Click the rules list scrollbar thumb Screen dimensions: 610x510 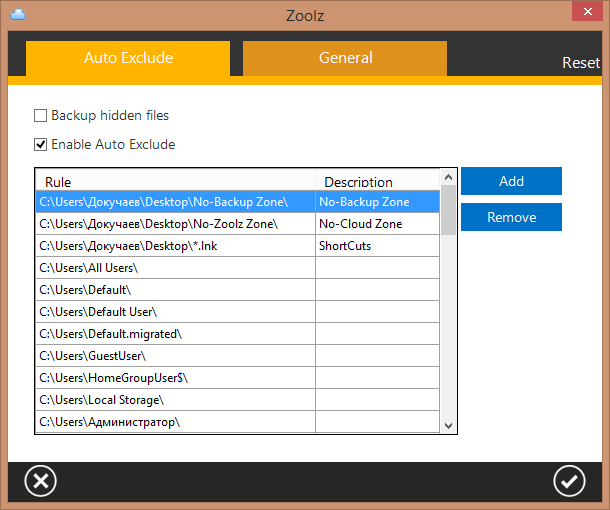point(448,210)
